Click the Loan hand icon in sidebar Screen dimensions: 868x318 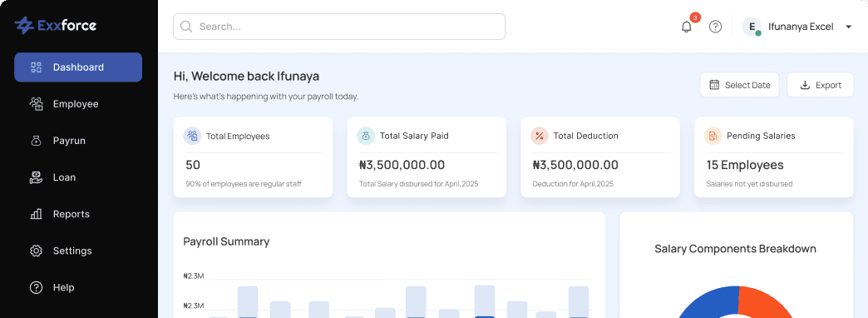click(x=36, y=177)
